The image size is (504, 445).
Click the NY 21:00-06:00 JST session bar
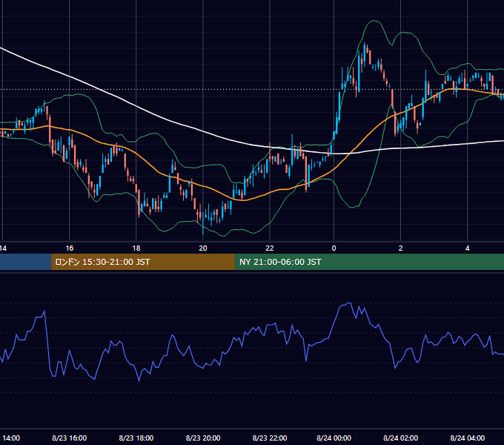point(369,262)
